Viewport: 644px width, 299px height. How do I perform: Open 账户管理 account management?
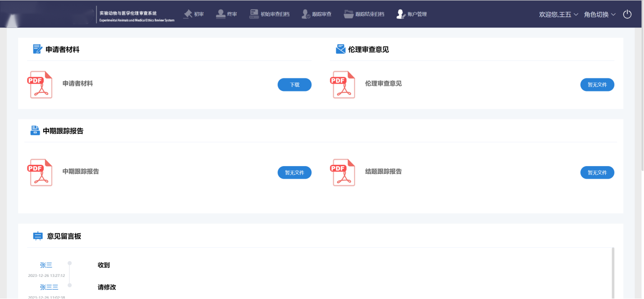tap(411, 14)
